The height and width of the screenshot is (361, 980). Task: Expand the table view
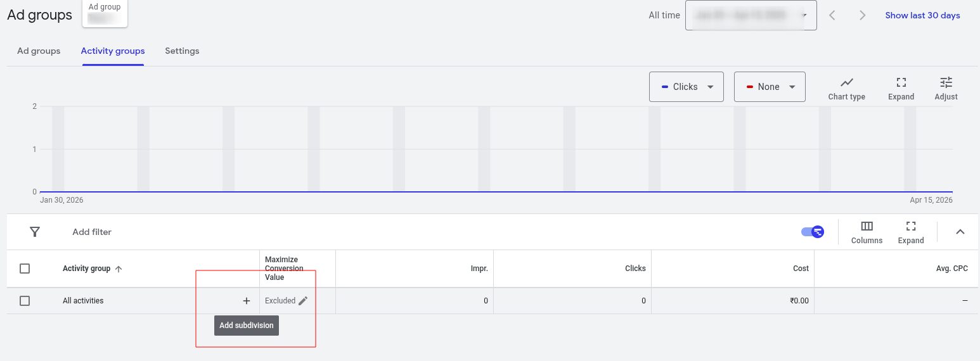(911, 232)
